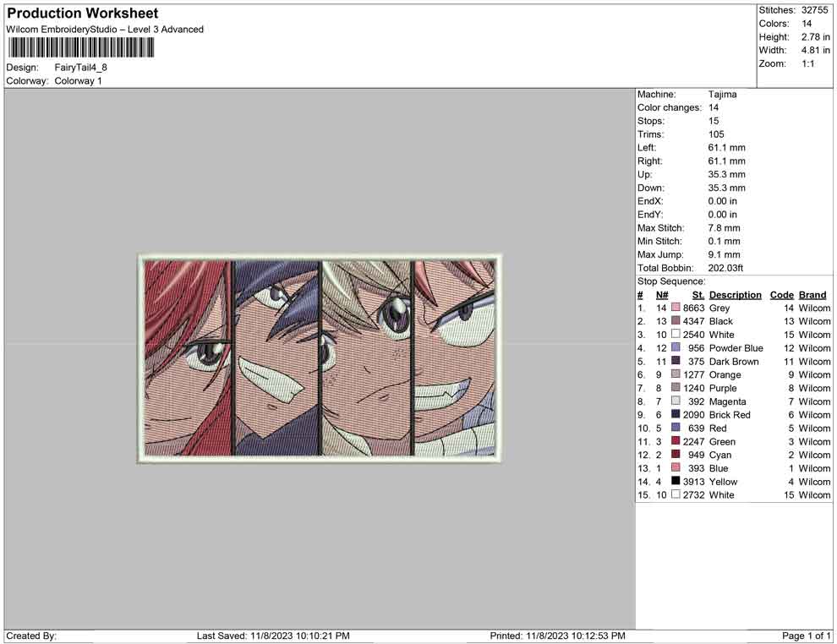Click the EndY value 0.00 in
This screenshot has width=837, height=644.
(723, 215)
